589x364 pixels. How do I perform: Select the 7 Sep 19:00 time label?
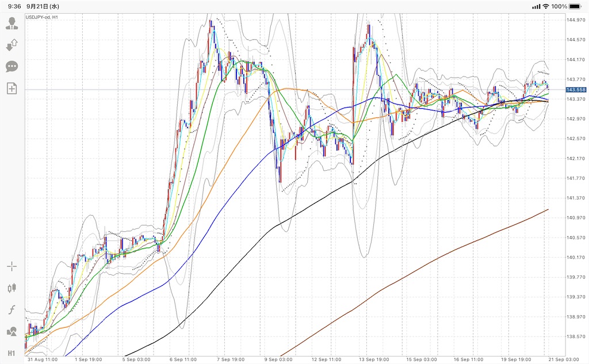click(x=231, y=359)
